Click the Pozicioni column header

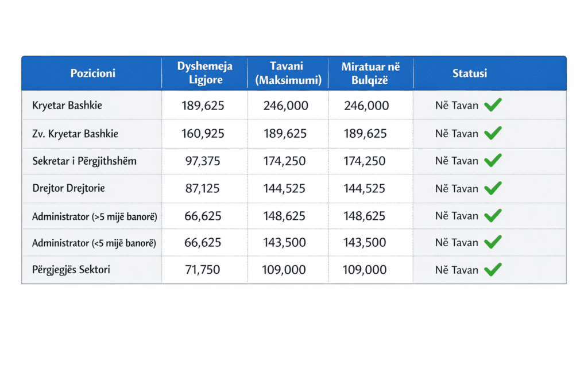92,73
